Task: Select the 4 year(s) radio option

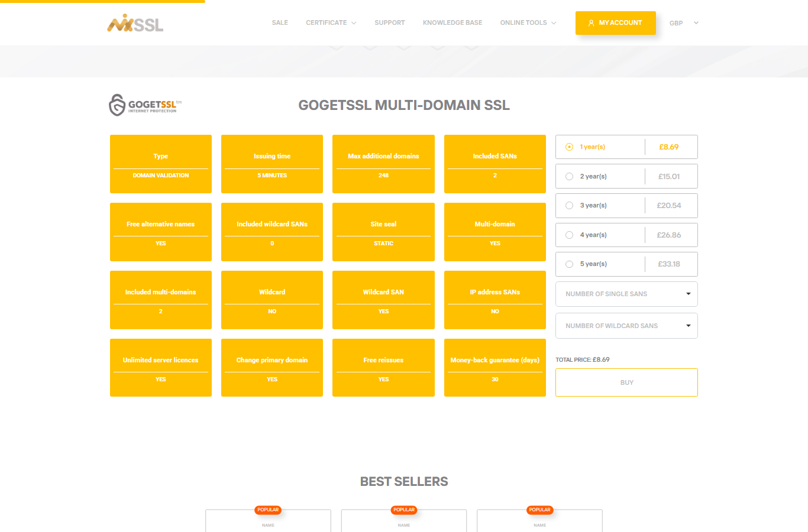Action: [x=569, y=235]
